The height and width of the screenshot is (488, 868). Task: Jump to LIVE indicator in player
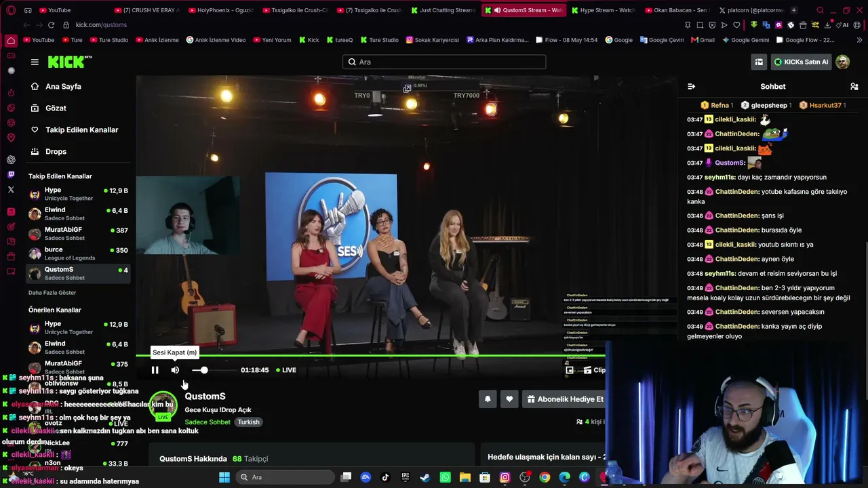point(286,370)
